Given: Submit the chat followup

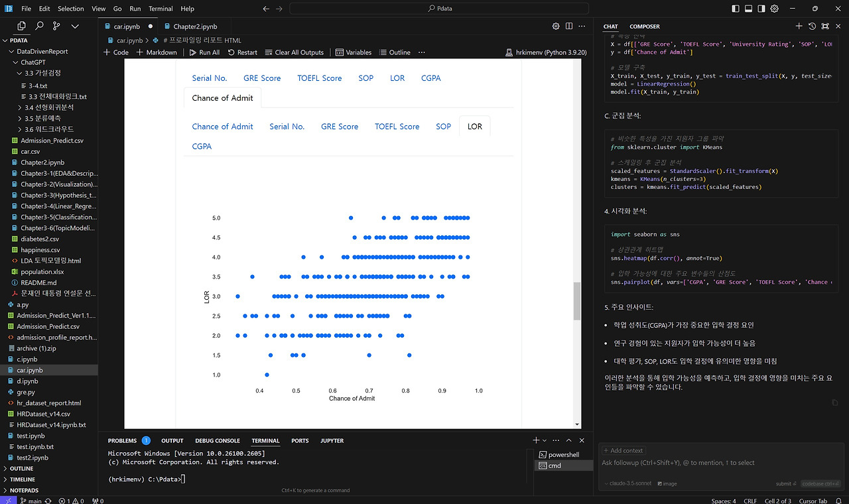Looking at the screenshot, I should click(x=785, y=483).
